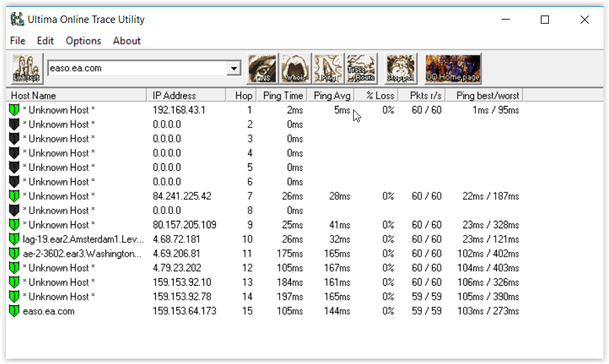Click inside the easo.ea.com address field

click(x=135, y=68)
